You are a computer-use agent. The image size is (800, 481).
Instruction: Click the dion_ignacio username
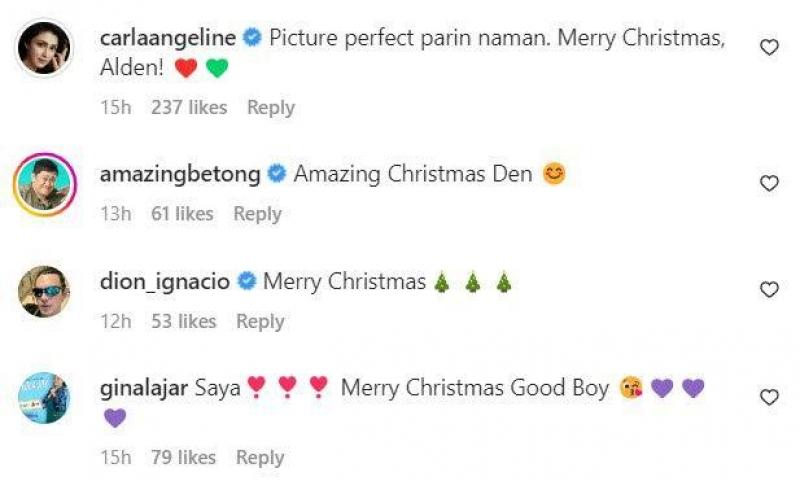(x=165, y=282)
